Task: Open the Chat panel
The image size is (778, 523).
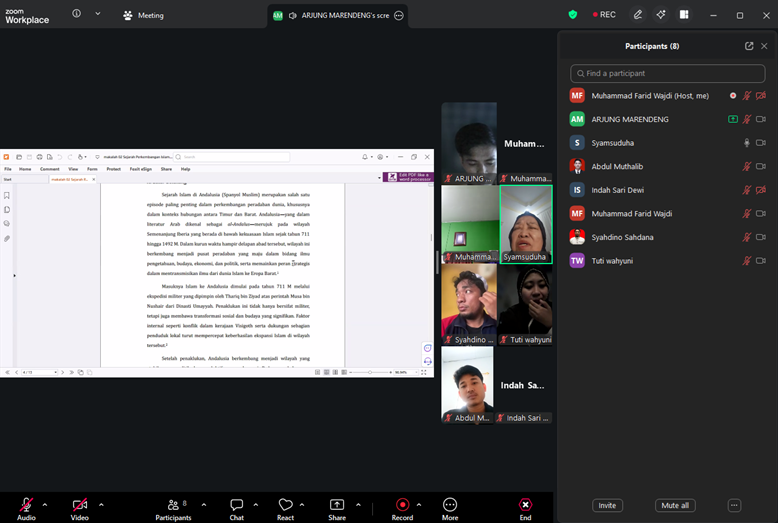Action: click(x=237, y=509)
